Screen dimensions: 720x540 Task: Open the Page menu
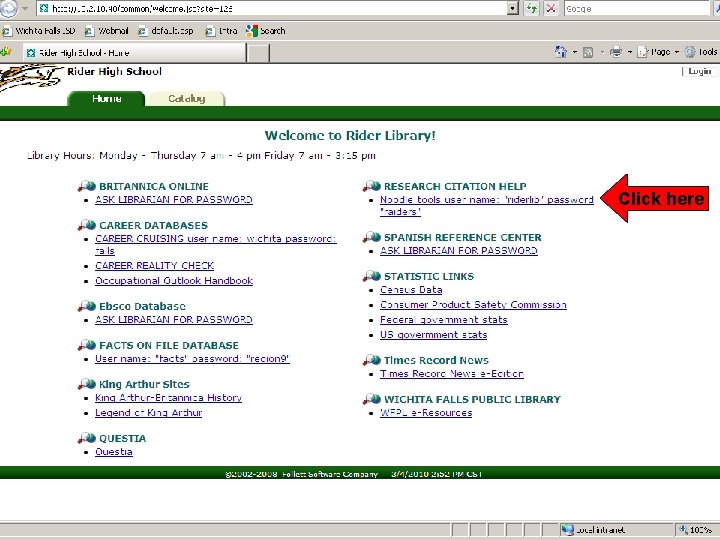pos(658,52)
